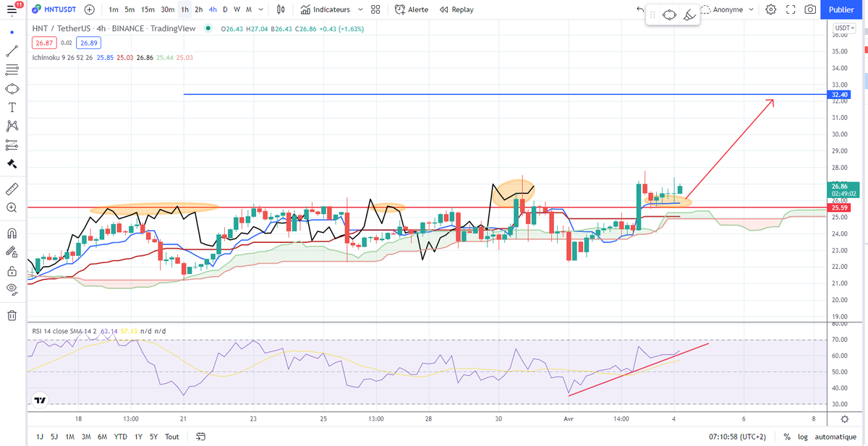Open the Anonyme layout dropdown
Screen dimensions: 868x446
(732, 10)
